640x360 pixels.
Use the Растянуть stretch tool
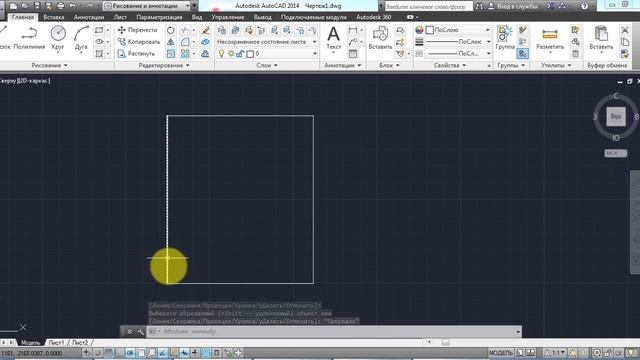coord(136,53)
